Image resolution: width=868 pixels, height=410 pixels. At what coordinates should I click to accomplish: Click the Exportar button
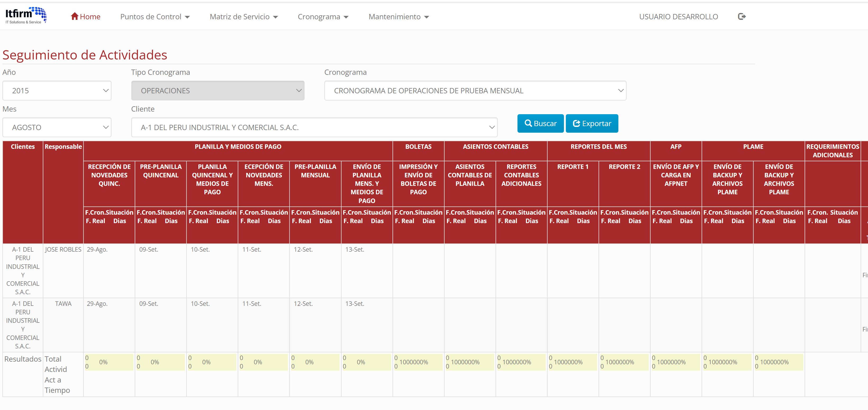(592, 123)
